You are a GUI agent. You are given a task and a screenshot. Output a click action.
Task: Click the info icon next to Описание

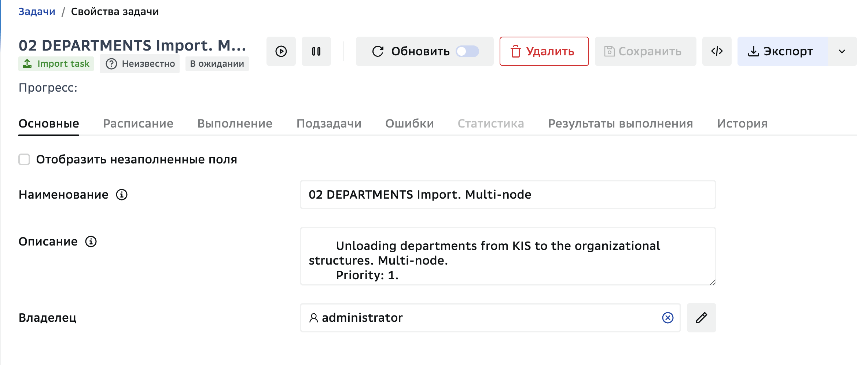click(91, 242)
